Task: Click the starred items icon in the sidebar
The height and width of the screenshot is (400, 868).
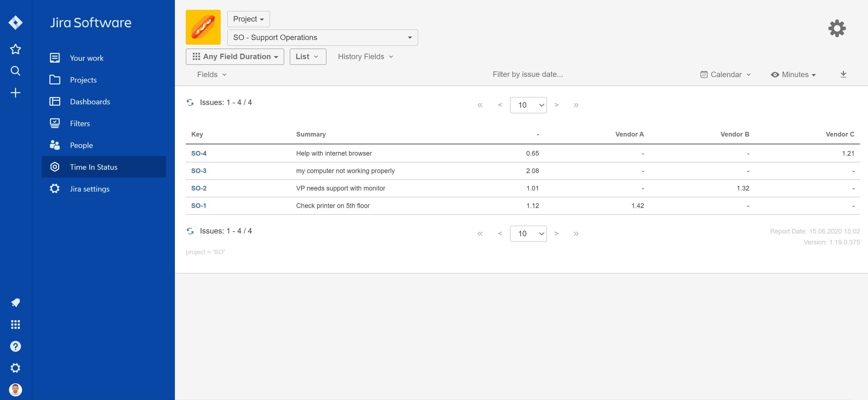Action: (15, 49)
